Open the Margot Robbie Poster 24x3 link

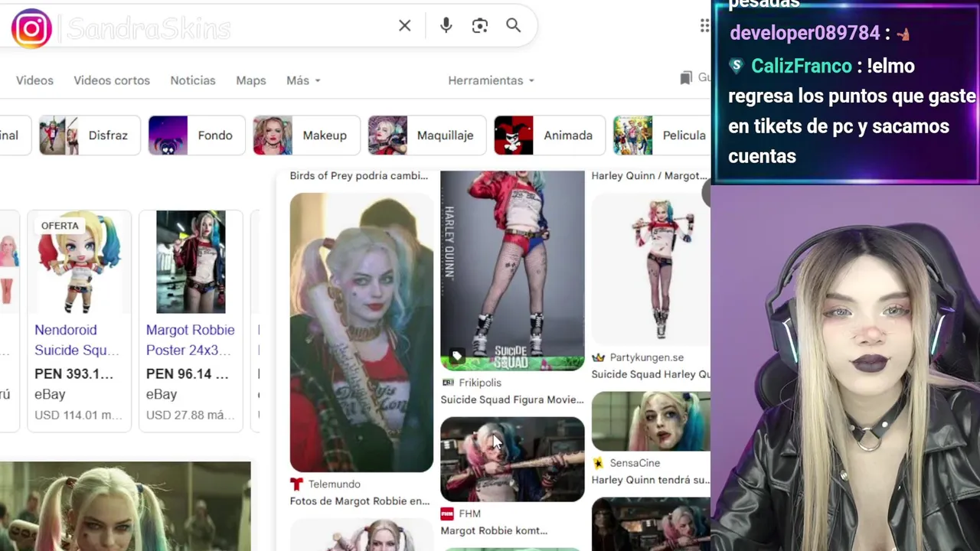tap(190, 340)
